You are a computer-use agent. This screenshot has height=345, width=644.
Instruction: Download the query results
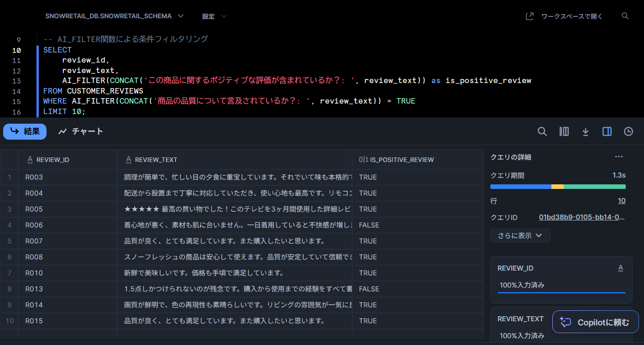586,131
